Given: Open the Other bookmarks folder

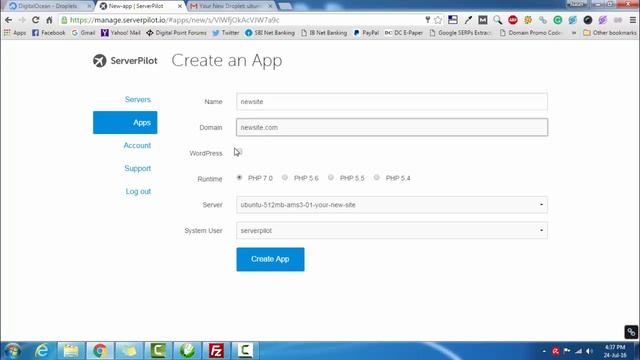Looking at the screenshot, I should tap(610, 33).
